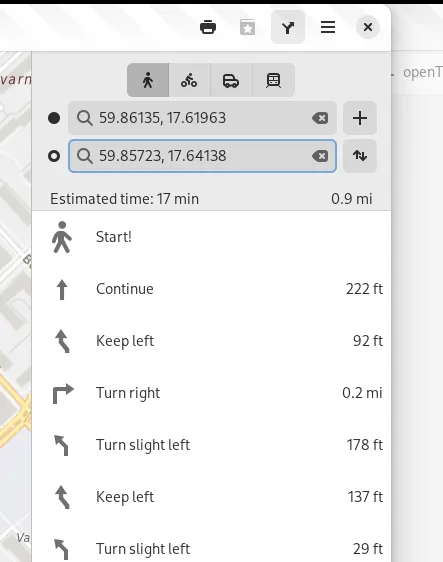Choose the Turn right 0.2 mi step
The width and height of the screenshot is (443, 562).
211,393
